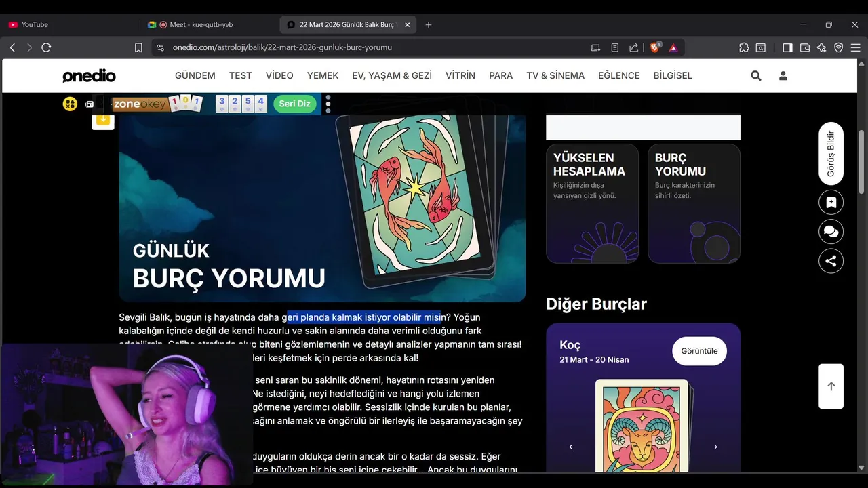This screenshot has height=488, width=868.
Task: Open the TEST menu item
Action: click(240, 75)
